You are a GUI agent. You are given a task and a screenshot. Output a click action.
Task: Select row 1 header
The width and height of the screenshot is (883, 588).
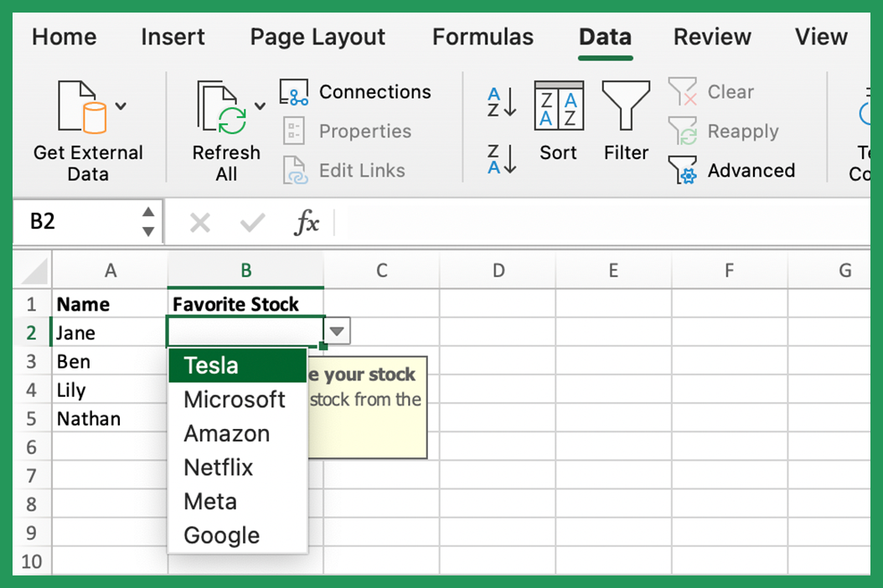pyautogui.click(x=32, y=304)
